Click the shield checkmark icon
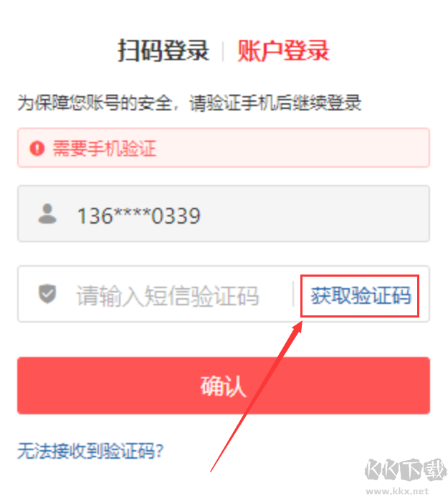Viewport: 448px width, 496px height. coord(47,294)
